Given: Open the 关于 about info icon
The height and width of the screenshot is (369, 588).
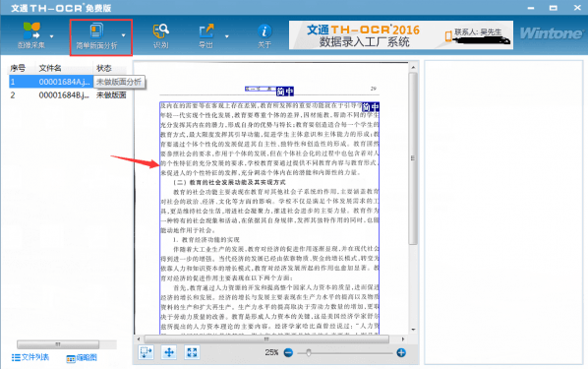Looking at the screenshot, I should (x=265, y=36).
